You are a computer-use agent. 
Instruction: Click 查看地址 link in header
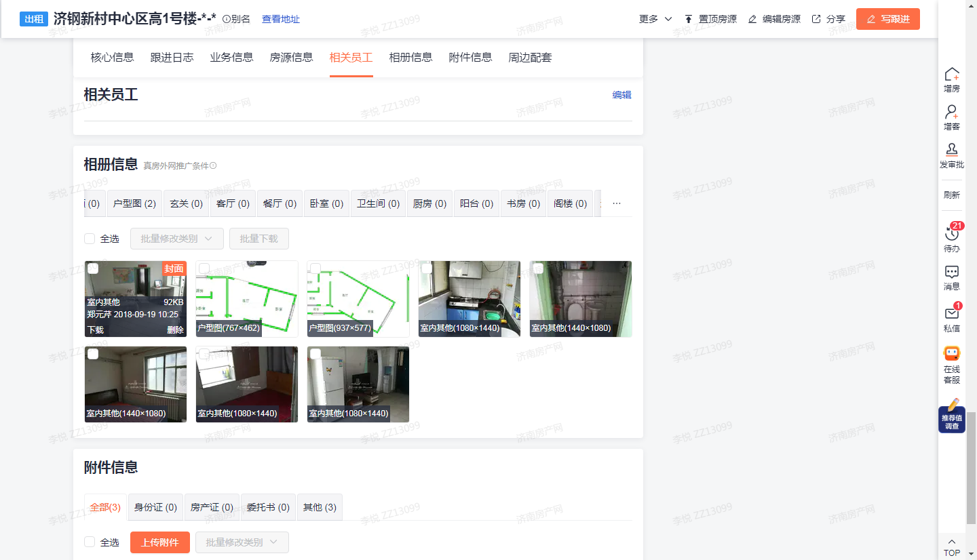point(281,19)
